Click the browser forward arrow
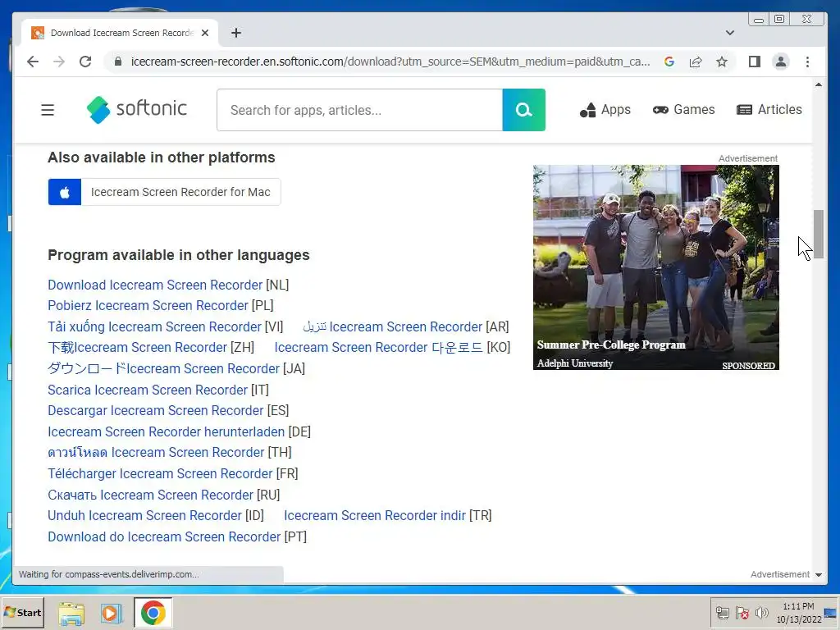The width and height of the screenshot is (840, 630). click(x=59, y=62)
